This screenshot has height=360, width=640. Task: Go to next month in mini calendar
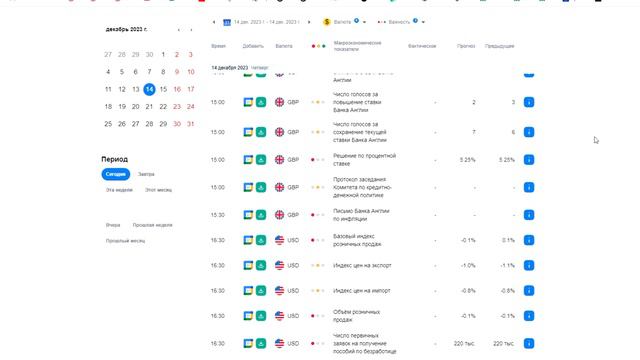coord(191,30)
